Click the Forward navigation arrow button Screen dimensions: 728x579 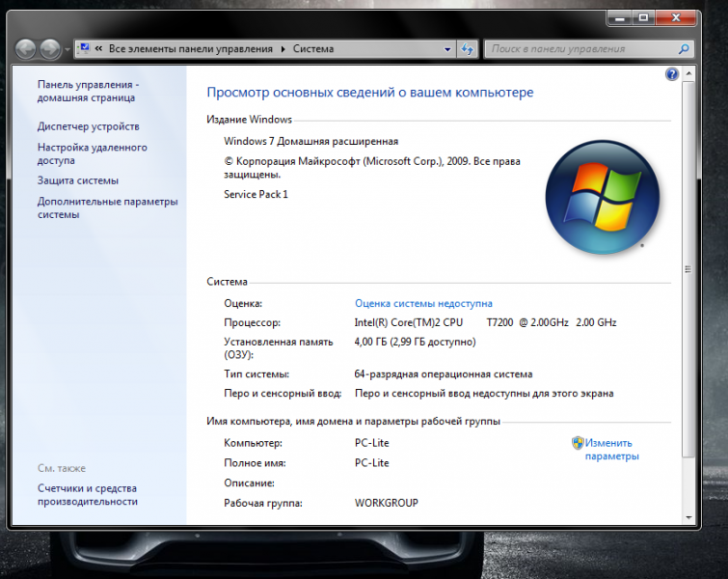(50, 48)
